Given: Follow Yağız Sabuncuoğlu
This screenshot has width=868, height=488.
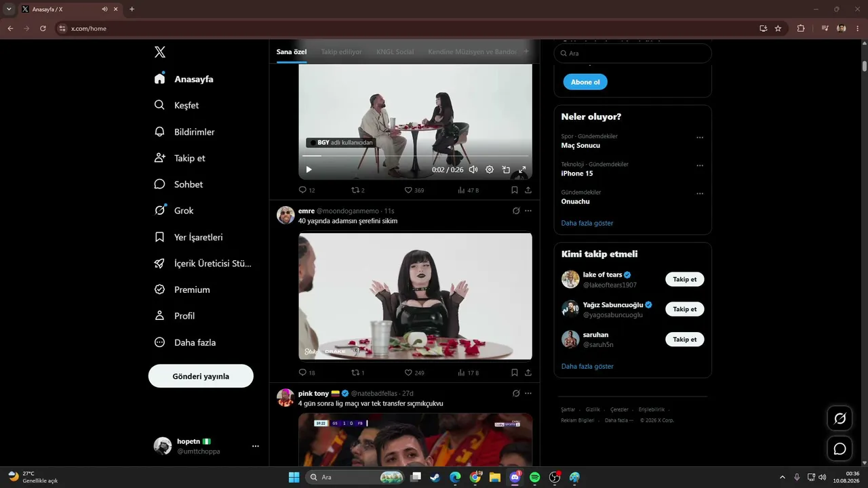Looking at the screenshot, I should (685, 309).
